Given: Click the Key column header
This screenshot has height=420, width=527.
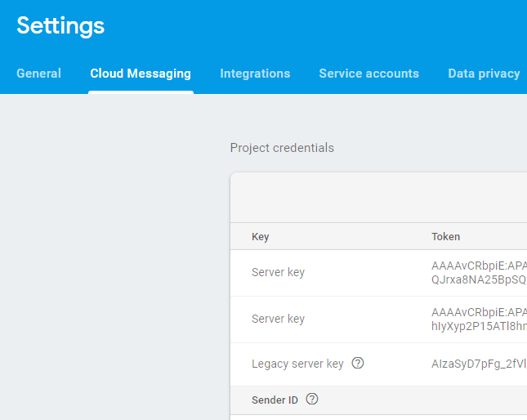Looking at the screenshot, I should 261,237.
